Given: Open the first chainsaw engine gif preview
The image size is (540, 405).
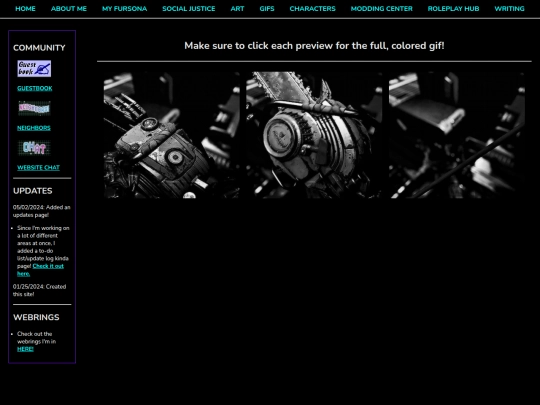Looking at the screenshot, I should (172, 135).
